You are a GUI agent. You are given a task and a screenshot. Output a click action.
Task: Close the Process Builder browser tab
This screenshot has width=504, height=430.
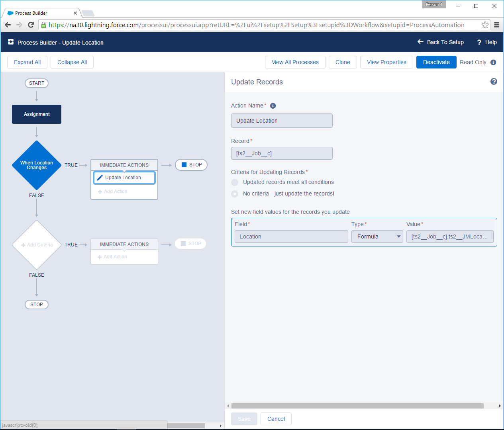75,13
